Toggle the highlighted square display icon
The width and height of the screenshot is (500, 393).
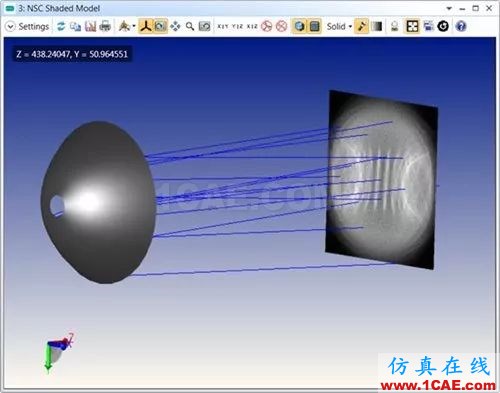(x=314, y=26)
